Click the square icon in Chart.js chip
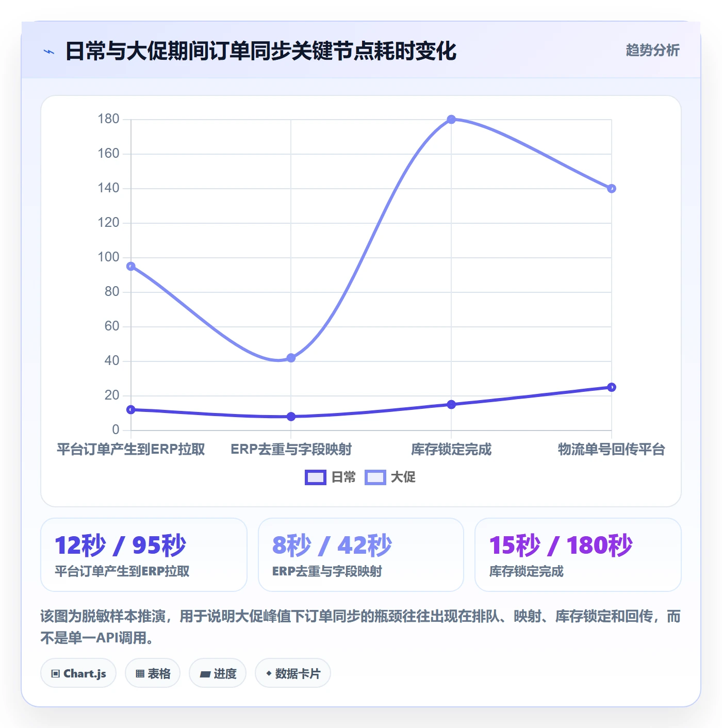722x728 pixels. click(x=56, y=673)
